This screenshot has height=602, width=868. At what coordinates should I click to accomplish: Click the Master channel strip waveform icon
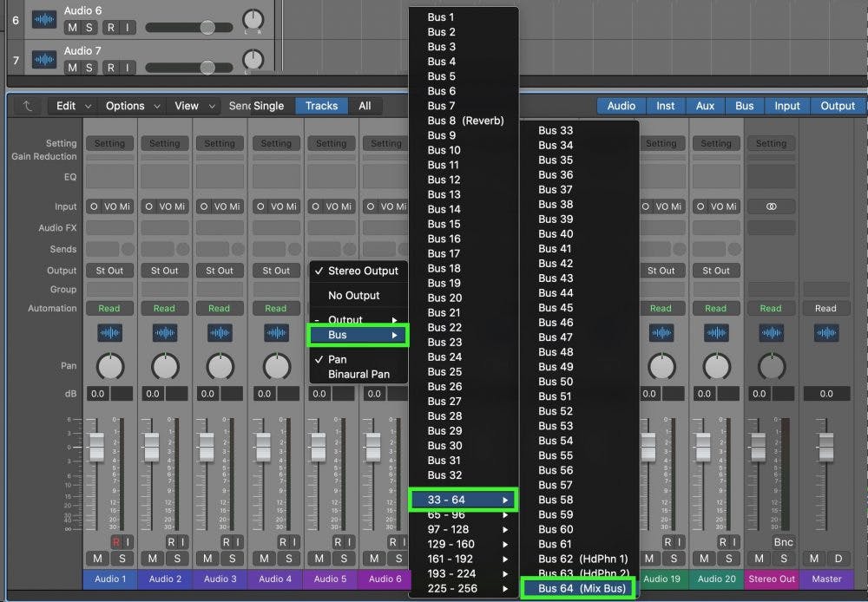pos(825,333)
